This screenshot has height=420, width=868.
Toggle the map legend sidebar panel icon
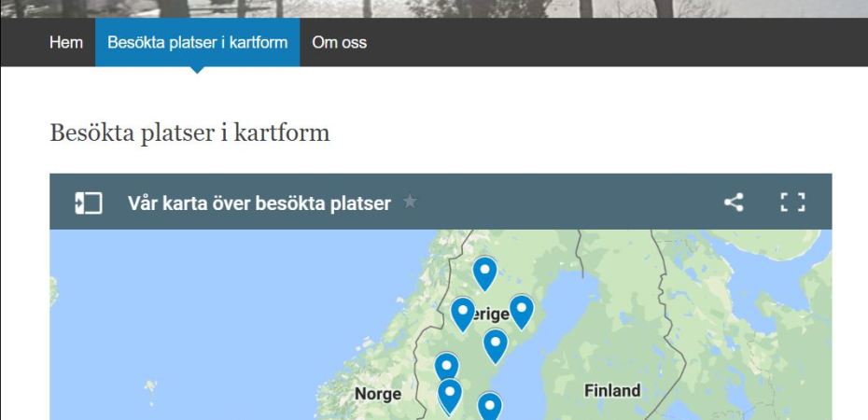pos(89,203)
